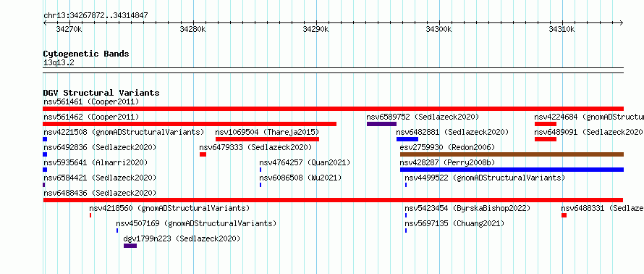Open the nsv561462 (Cooper2011) variant label
This screenshot has width=644, height=274.
coord(91,117)
